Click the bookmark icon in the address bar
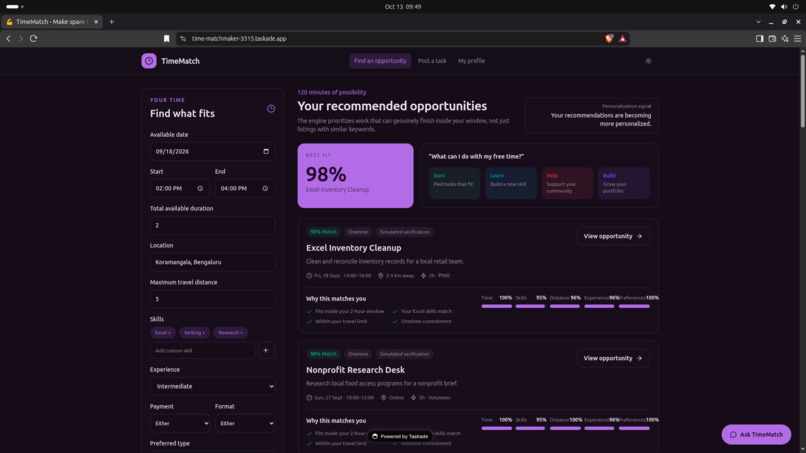The image size is (806, 453). click(167, 39)
